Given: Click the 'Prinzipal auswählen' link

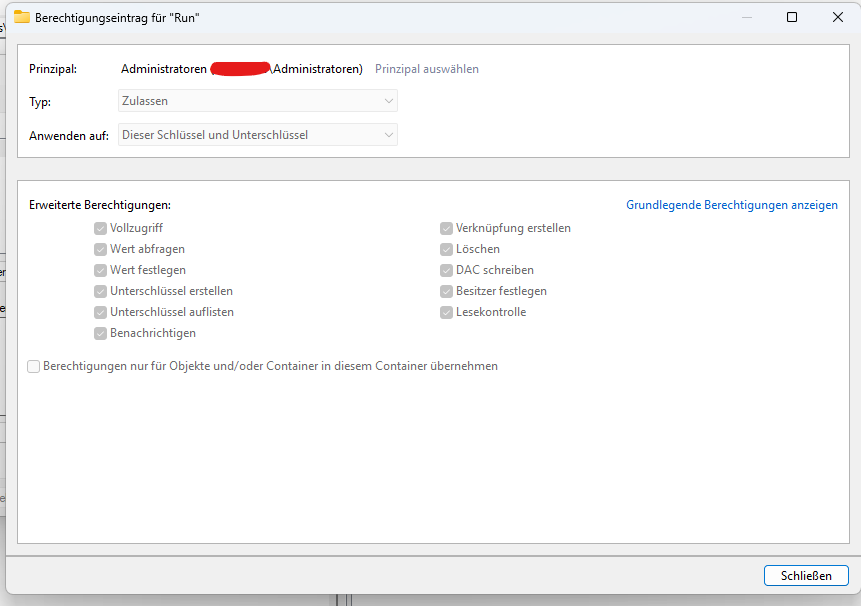Looking at the screenshot, I should point(427,69).
